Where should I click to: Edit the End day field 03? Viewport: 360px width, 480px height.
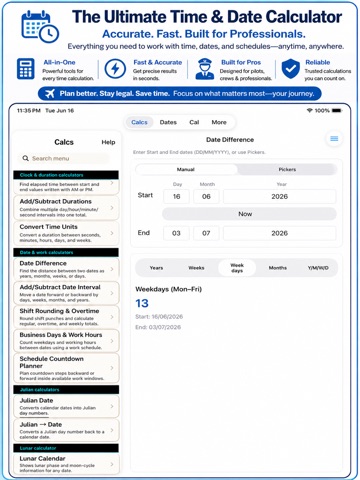click(176, 233)
